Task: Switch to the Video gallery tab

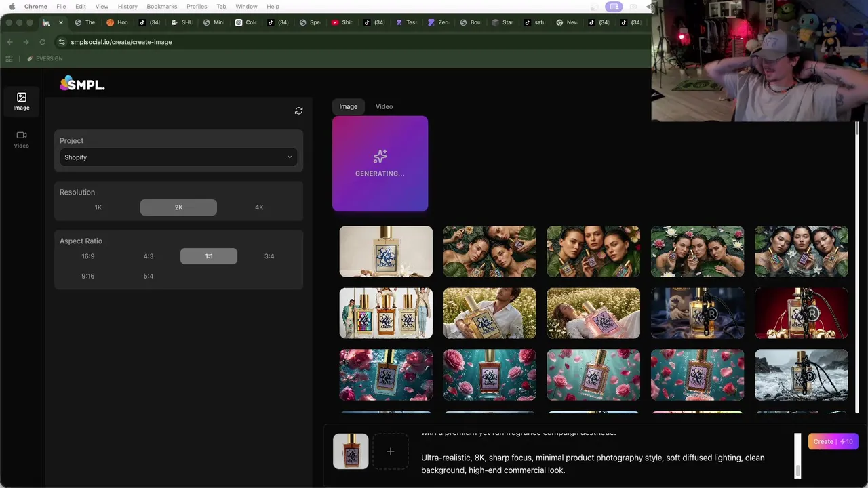Action: [384, 106]
